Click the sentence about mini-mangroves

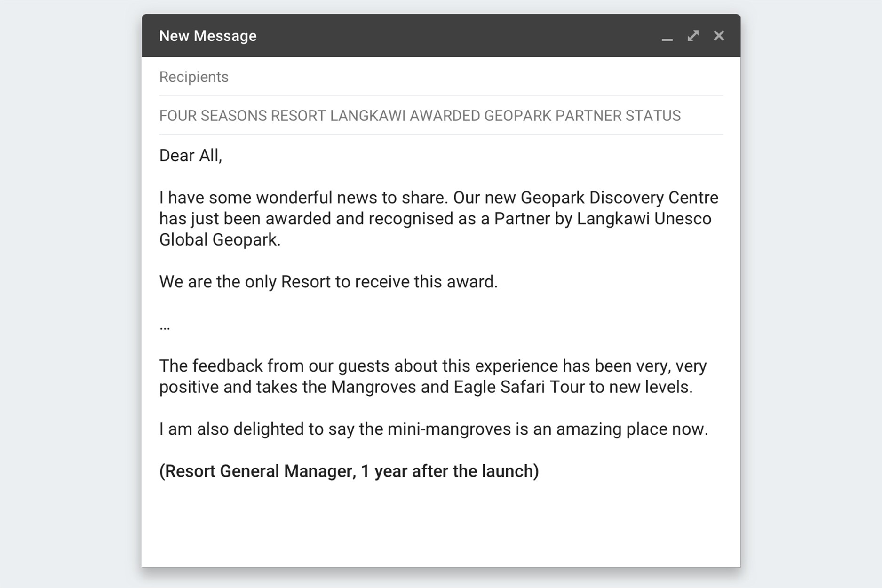point(433,429)
